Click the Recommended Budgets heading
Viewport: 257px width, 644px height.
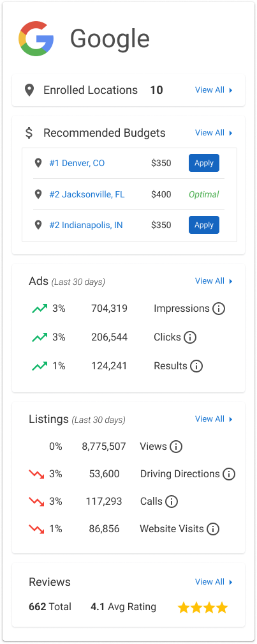click(x=105, y=133)
